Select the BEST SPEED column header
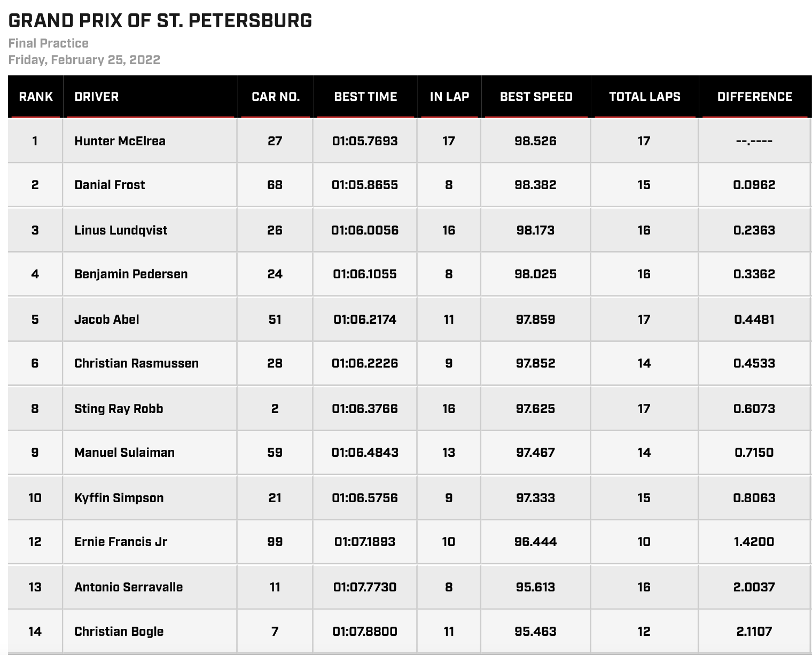 tap(536, 97)
